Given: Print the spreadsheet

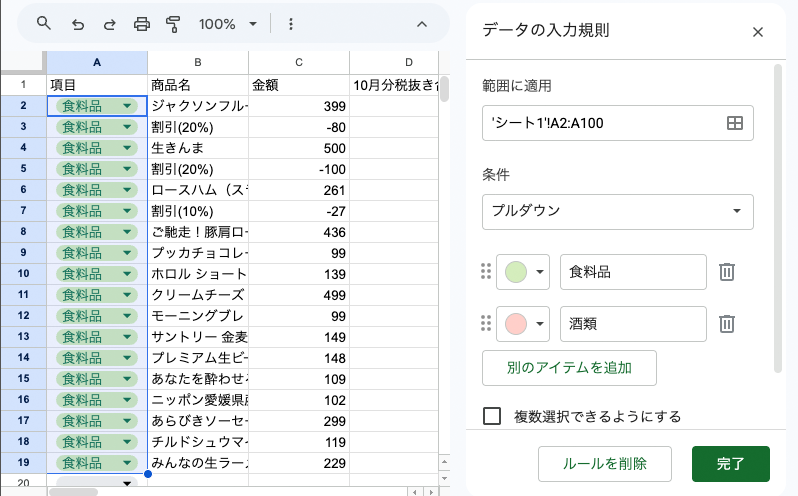Looking at the screenshot, I should [x=141, y=24].
